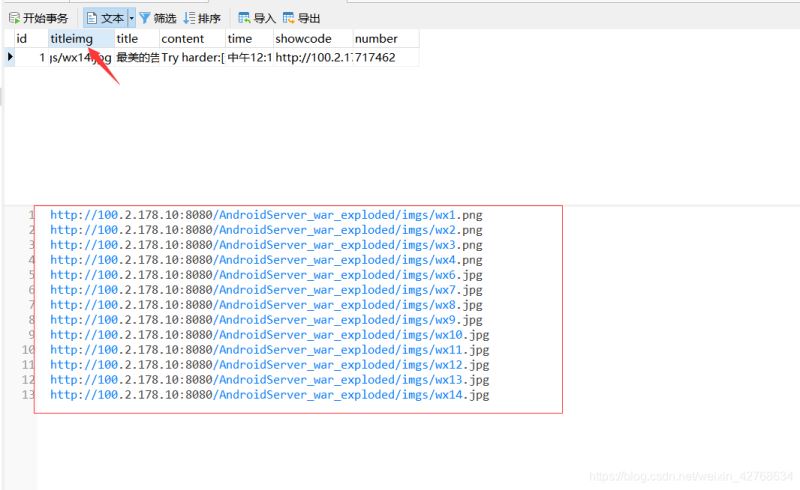Click the number cell containing 717462

coord(384,57)
